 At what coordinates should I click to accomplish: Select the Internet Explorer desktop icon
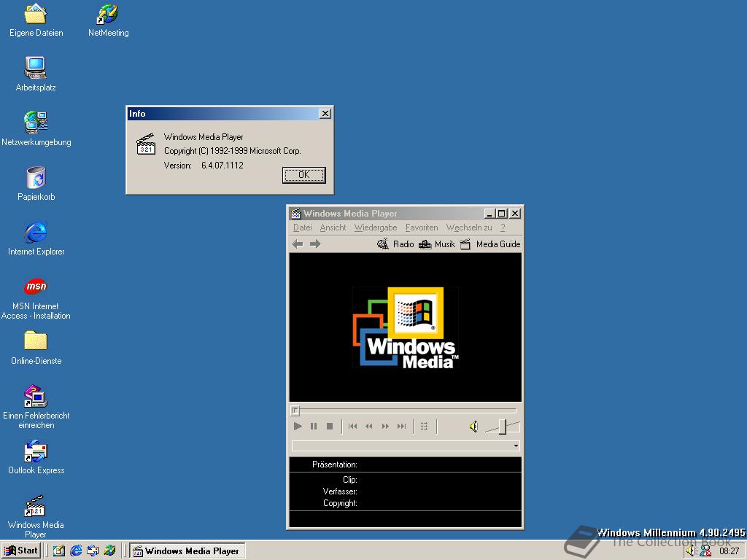tap(36, 238)
